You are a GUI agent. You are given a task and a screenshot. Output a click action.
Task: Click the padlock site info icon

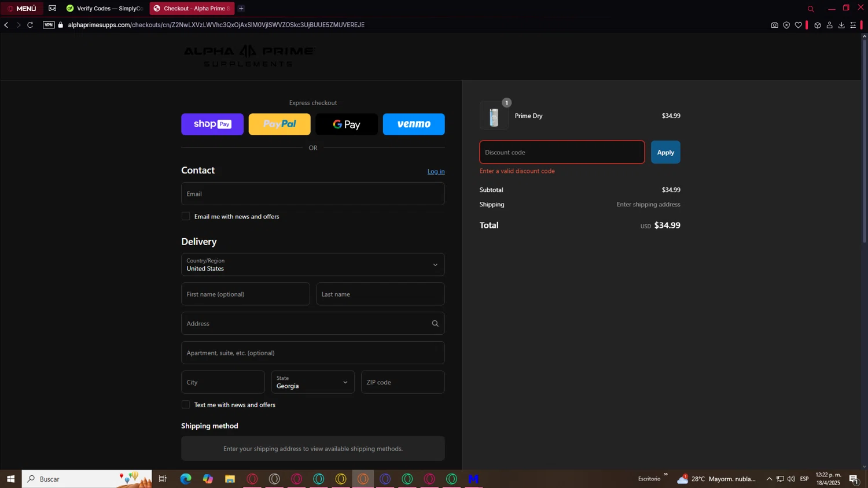tap(61, 25)
